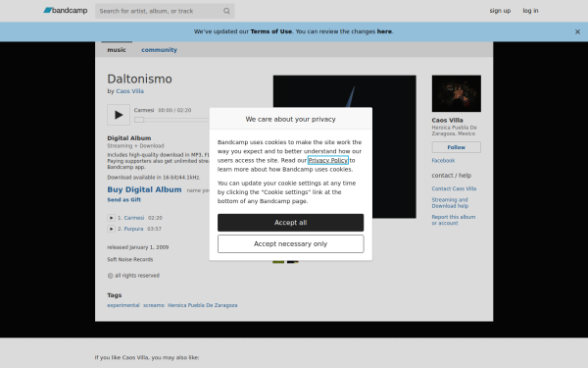Screen dimensions: 588x368
Task: Click the Accept all button
Action: pos(291,223)
